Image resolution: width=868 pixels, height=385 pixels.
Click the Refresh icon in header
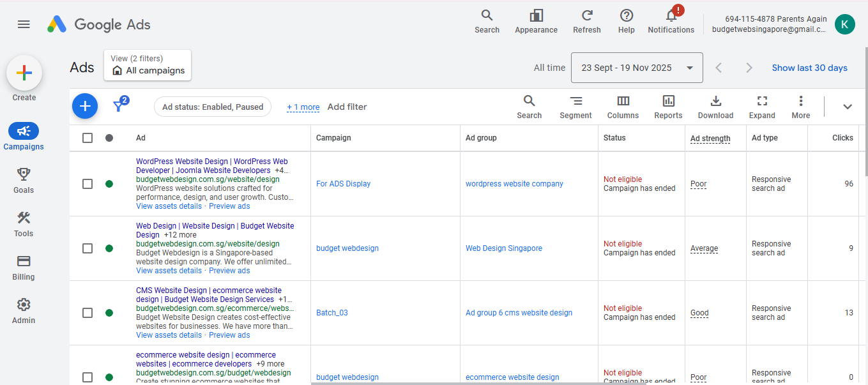586,16
